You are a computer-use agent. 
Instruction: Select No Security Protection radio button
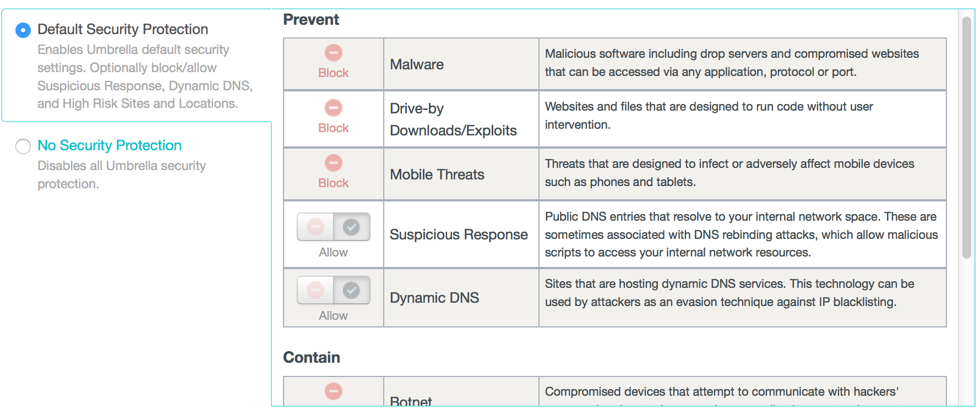[23, 146]
